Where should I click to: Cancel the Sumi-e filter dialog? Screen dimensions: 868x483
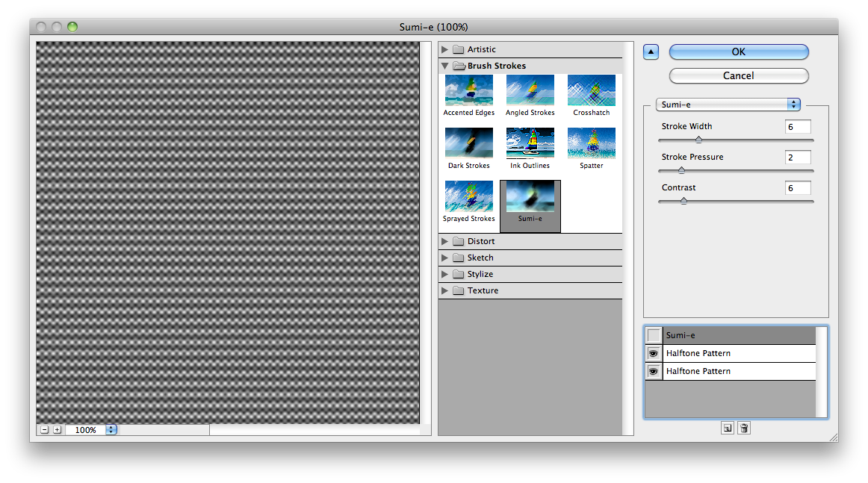pos(738,75)
